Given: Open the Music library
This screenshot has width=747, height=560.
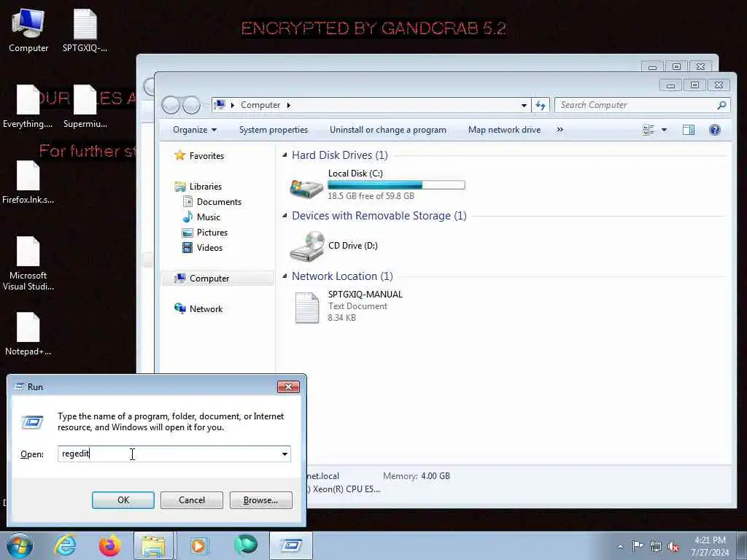Looking at the screenshot, I should pyautogui.click(x=208, y=217).
